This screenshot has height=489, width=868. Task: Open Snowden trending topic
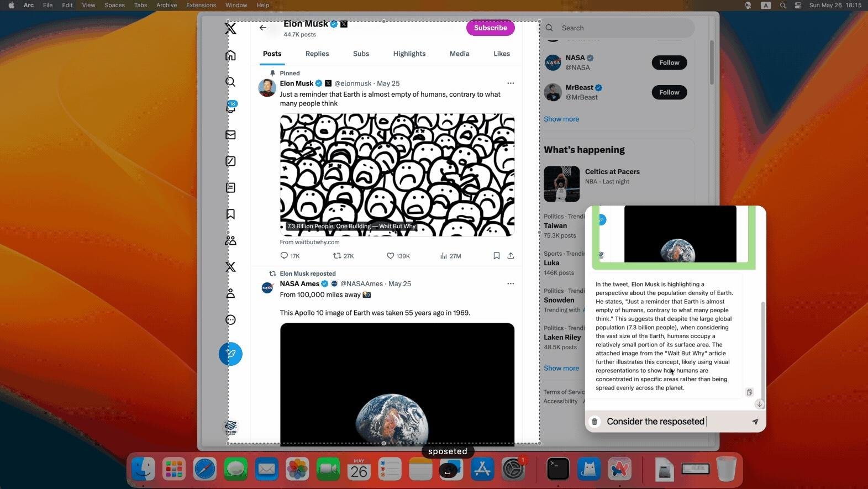[559, 300]
